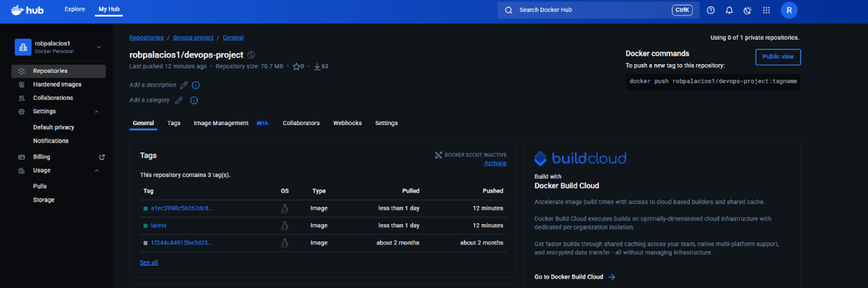This screenshot has height=288, width=868.
Task: Collapse the Settings section in sidebar
Action: click(x=97, y=111)
